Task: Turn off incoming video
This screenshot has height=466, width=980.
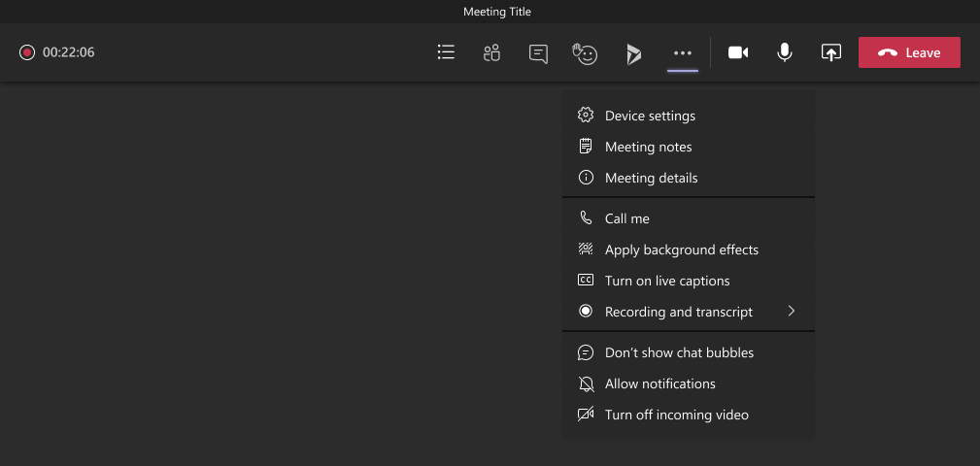Action: pyautogui.click(x=676, y=415)
